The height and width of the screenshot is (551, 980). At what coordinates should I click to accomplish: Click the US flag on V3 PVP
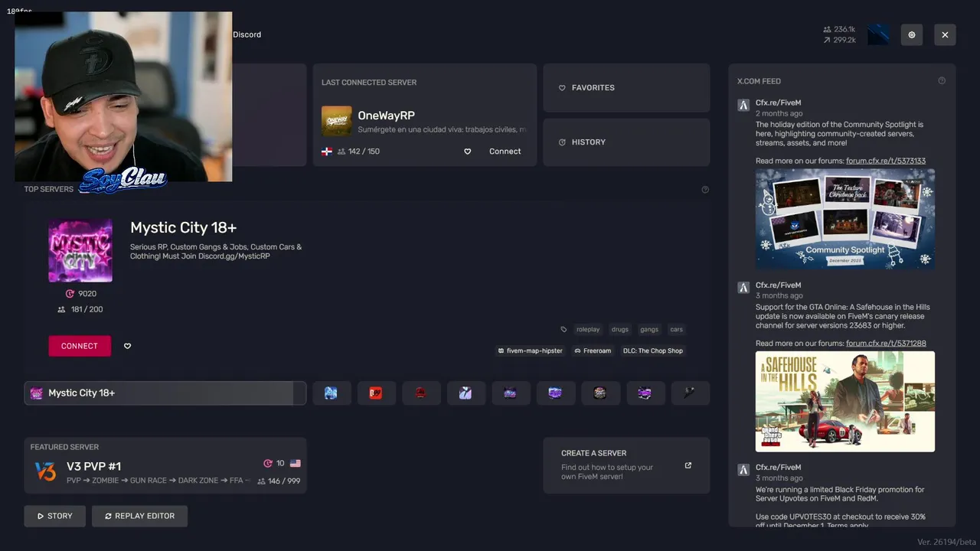[x=296, y=464]
